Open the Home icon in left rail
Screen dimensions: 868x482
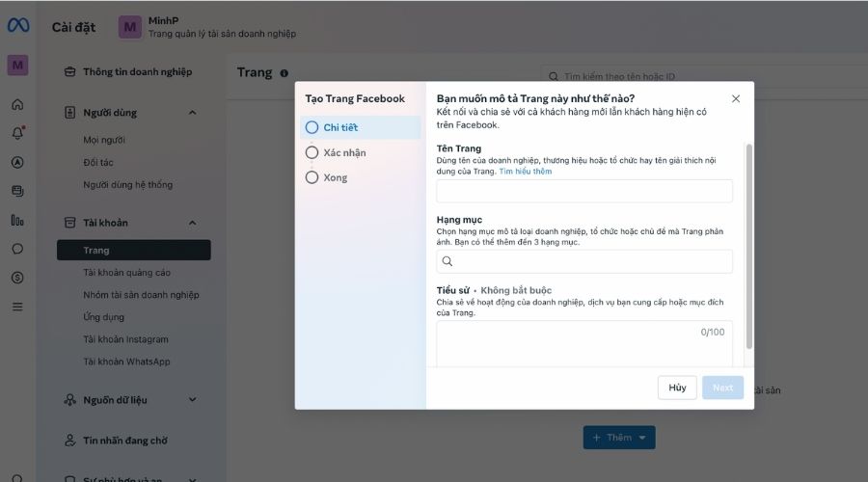pyautogui.click(x=17, y=104)
